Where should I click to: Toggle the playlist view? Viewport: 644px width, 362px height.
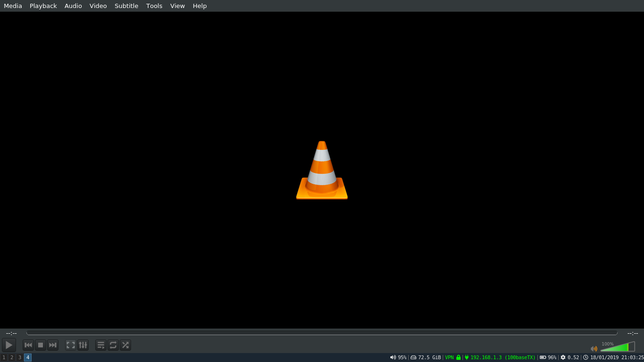click(x=101, y=345)
